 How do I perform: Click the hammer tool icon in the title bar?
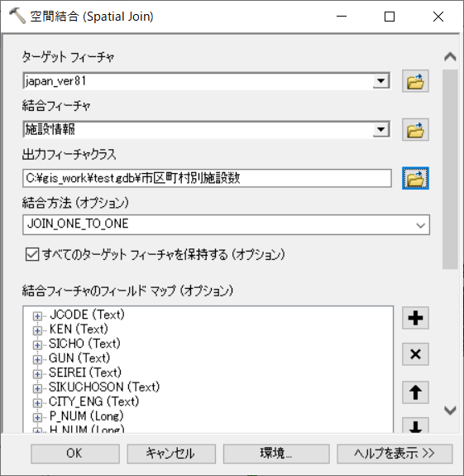click(x=17, y=16)
